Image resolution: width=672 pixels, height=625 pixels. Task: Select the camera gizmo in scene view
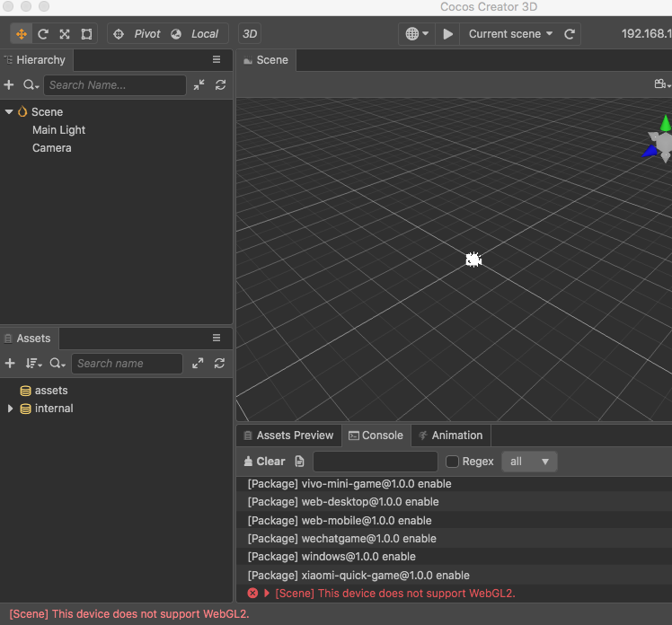tap(473, 260)
